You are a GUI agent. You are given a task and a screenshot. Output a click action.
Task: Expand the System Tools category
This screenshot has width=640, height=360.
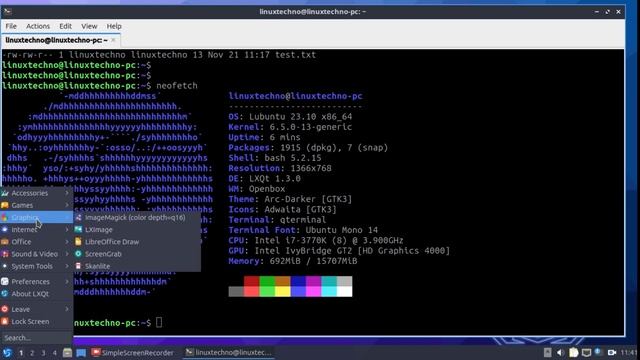[x=36, y=266]
